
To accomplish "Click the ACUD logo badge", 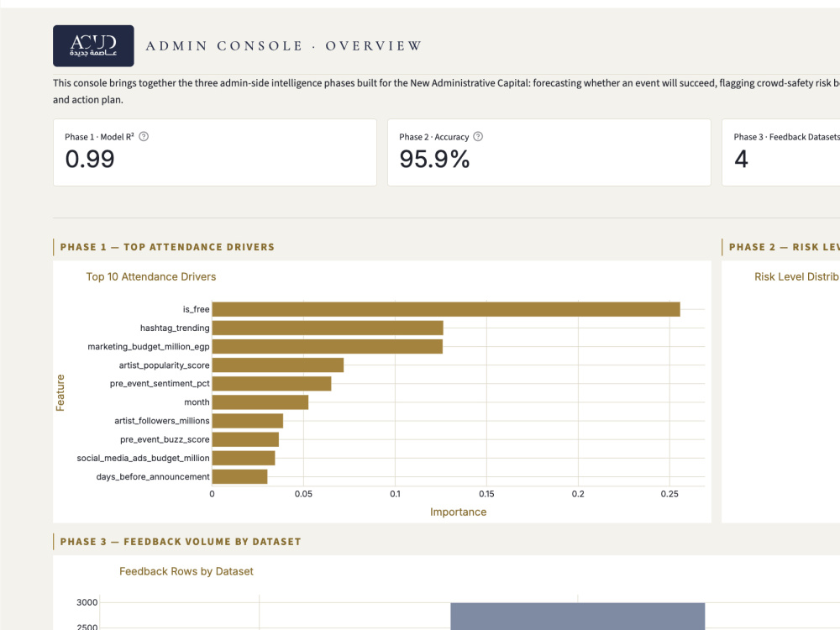I will coord(93,45).
